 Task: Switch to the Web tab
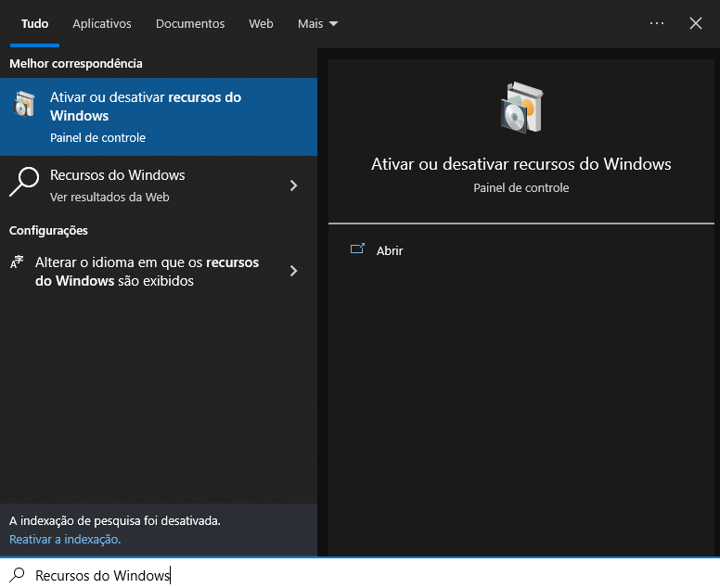[261, 24]
